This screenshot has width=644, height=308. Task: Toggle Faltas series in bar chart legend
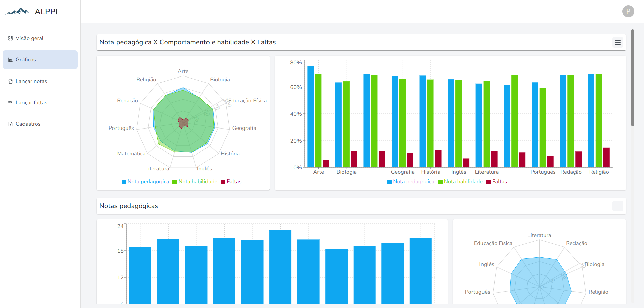[497, 182]
